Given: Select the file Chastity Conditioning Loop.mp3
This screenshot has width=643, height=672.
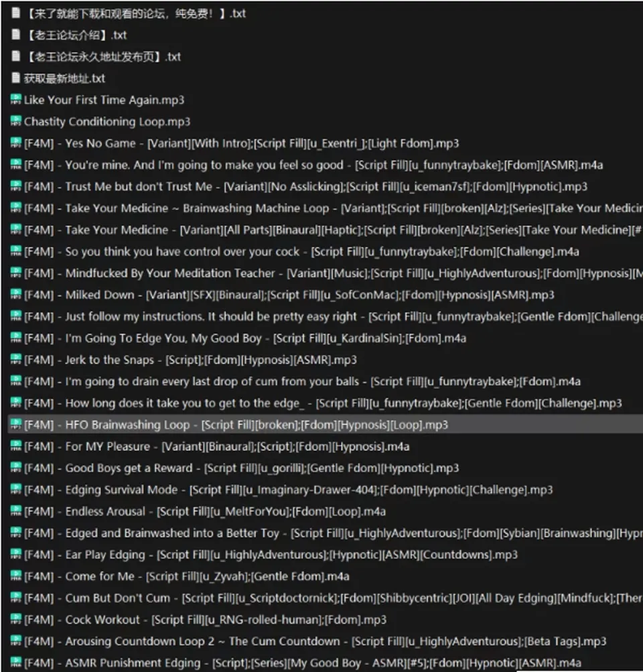Looking at the screenshot, I should pyautogui.click(x=107, y=121).
